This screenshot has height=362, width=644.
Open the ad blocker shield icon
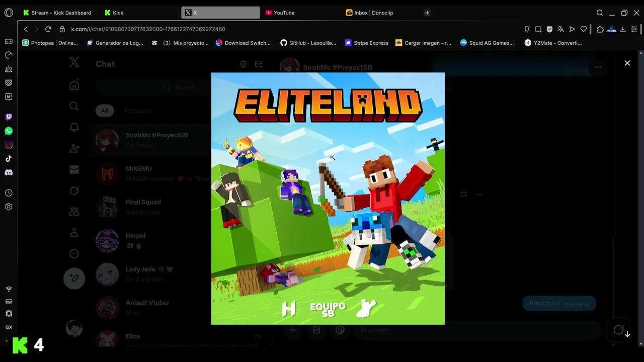tap(549, 29)
